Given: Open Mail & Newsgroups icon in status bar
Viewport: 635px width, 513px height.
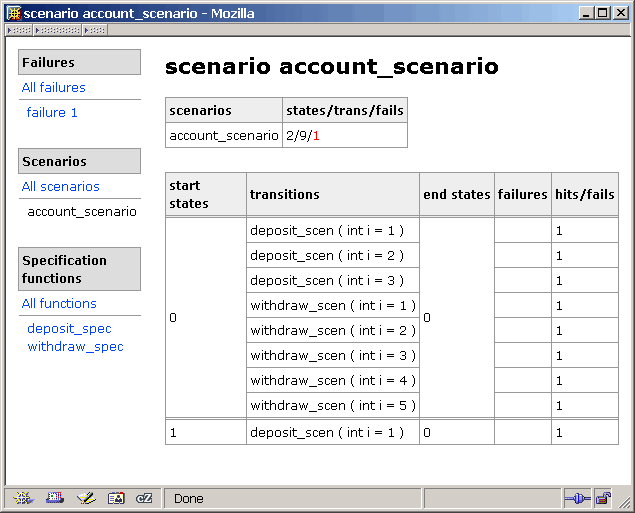Looking at the screenshot, I should 55,498.
